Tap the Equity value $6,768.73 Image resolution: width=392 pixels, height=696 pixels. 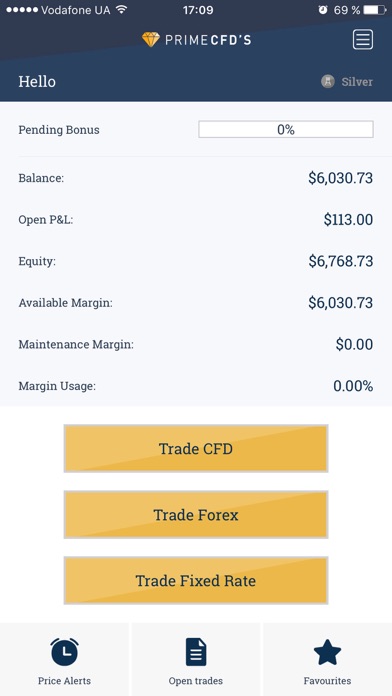pos(341,261)
